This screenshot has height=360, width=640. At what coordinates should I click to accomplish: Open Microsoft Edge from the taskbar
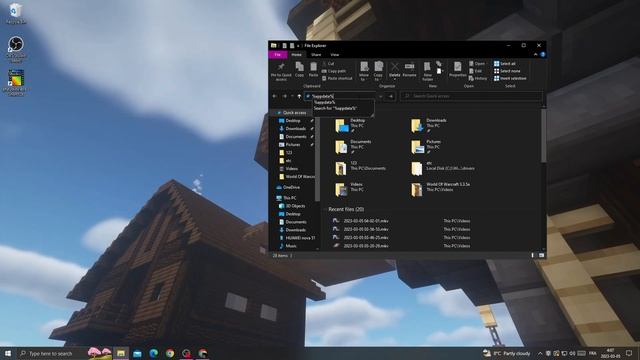[x=153, y=353]
